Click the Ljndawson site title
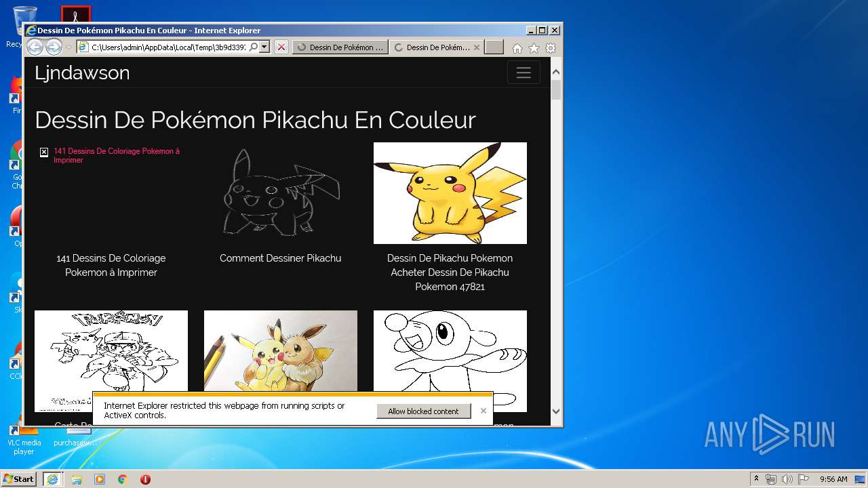This screenshot has width=868, height=488. click(82, 73)
